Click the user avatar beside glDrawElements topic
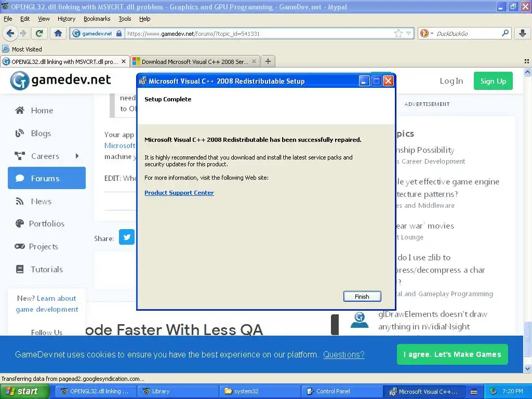The height and width of the screenshot is (399, 532). click(x=360, y=320)
